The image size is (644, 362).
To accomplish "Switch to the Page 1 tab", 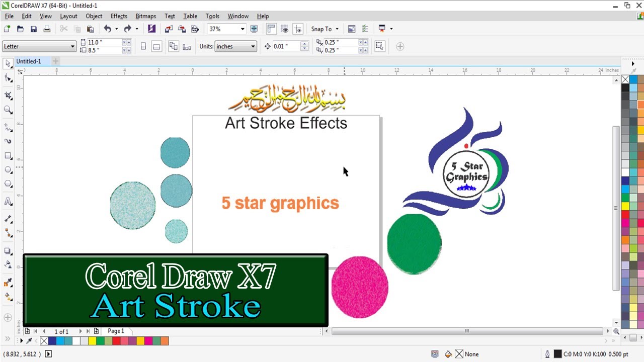I will pos(116,331).
